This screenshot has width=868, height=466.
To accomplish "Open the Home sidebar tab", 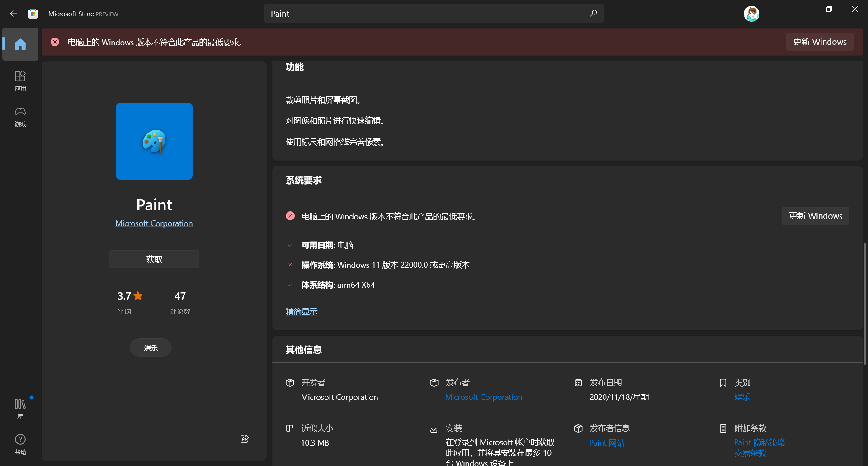I will 20,44.
